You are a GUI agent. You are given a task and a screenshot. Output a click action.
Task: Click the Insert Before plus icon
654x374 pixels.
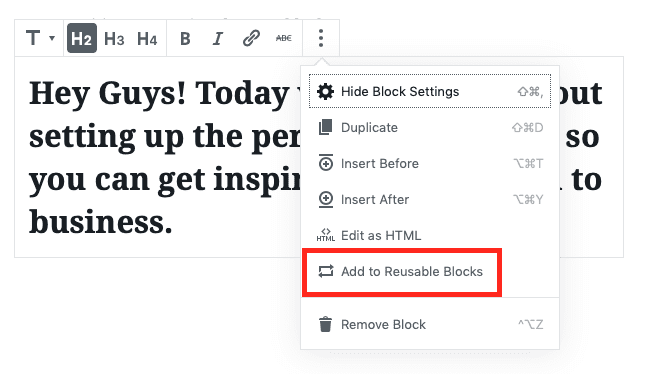(326, 163)
